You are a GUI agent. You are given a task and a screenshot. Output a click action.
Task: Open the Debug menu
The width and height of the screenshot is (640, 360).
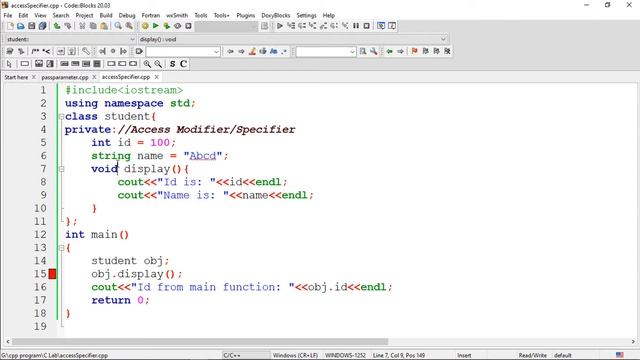tap(127, 15)
